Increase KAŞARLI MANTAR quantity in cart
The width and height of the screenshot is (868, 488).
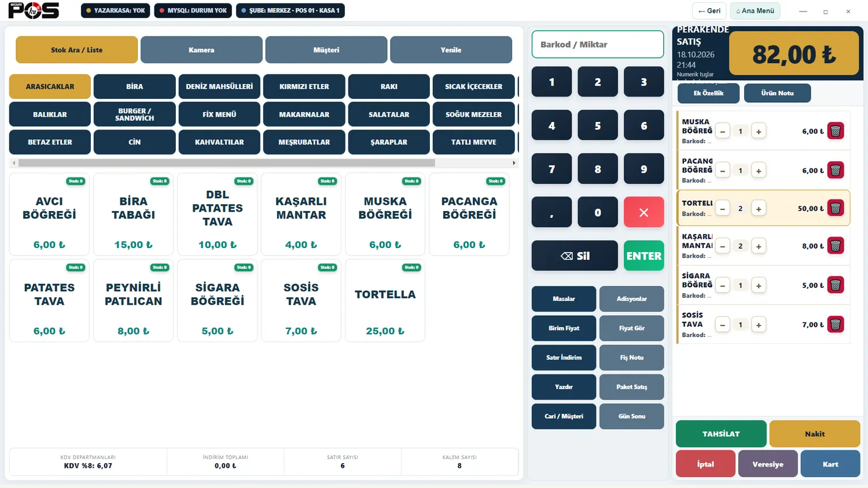pos(758,246)
